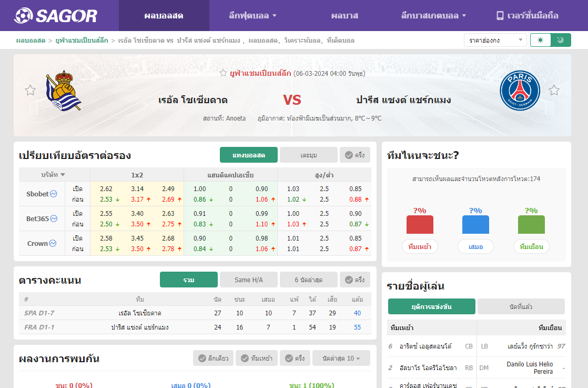Image resolution: width=588 pixels, height=388 pixels.
Task: Open the นัดล่าสุด 10 dropdown
Action: point(341,359)
